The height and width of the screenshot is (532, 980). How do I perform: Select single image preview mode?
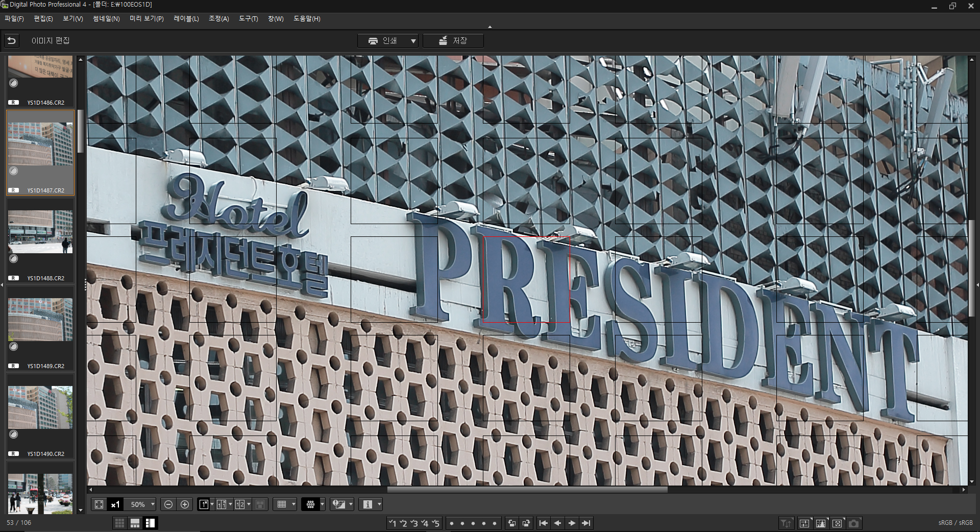[204, 504]
